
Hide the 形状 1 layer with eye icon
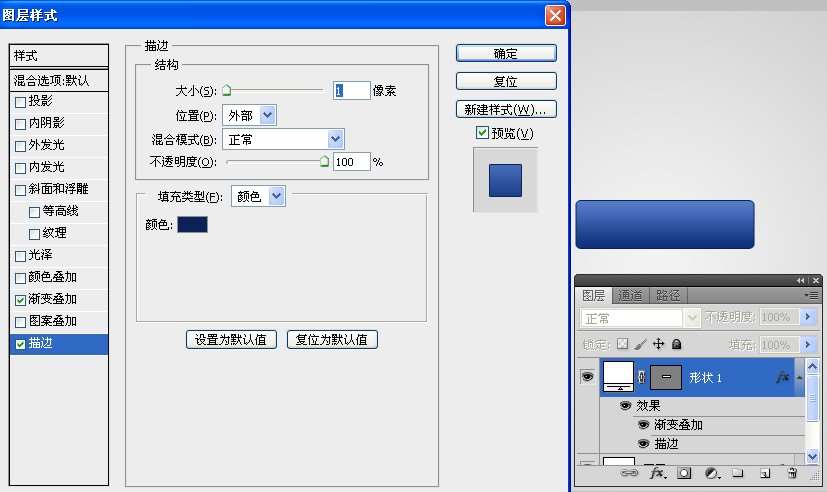coord(589,377)
